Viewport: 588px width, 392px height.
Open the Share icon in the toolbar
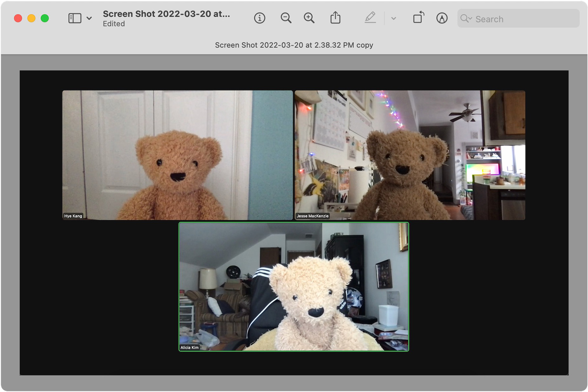[x=335, y=18]
